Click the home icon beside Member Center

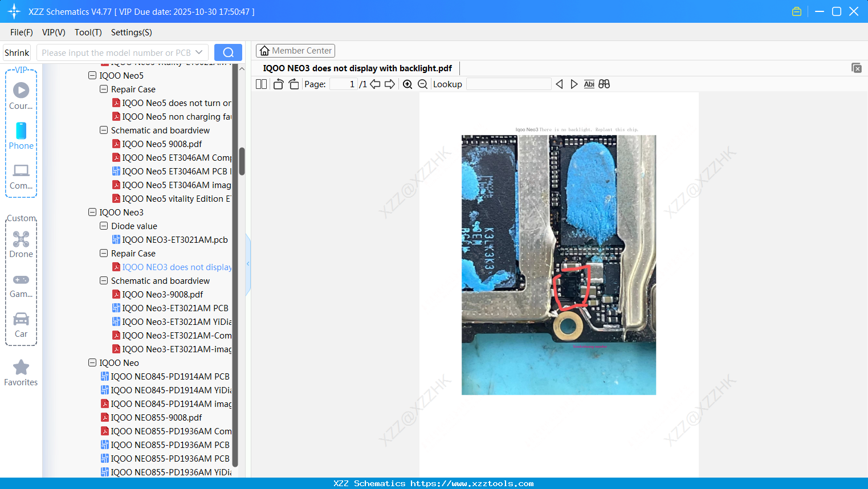coord(264,51)
